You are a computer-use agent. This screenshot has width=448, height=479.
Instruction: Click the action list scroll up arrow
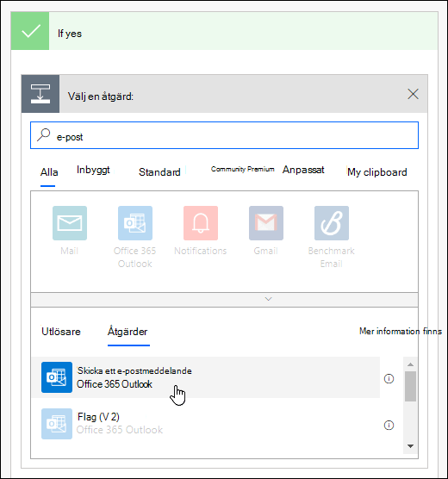(410, 364)
